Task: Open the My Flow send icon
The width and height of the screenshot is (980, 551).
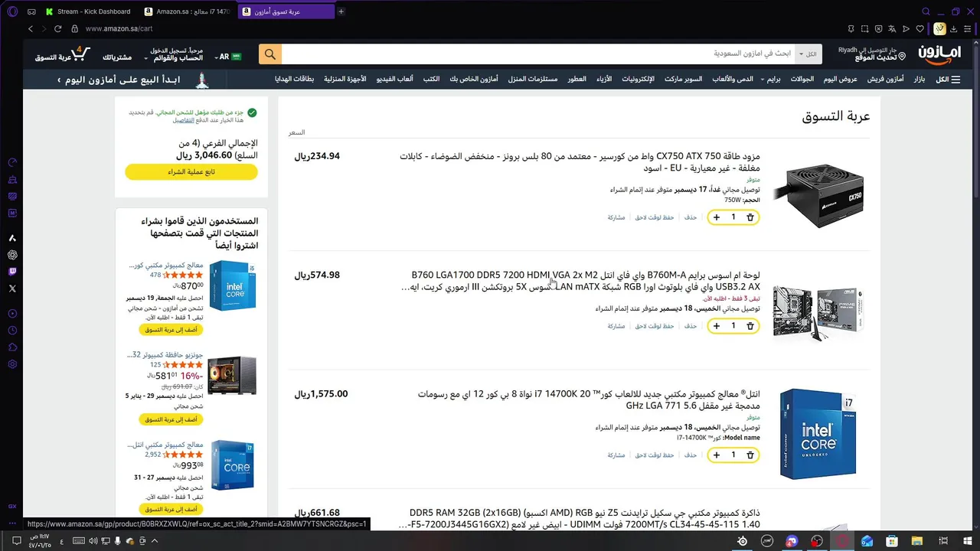Action: pos(906,28)
